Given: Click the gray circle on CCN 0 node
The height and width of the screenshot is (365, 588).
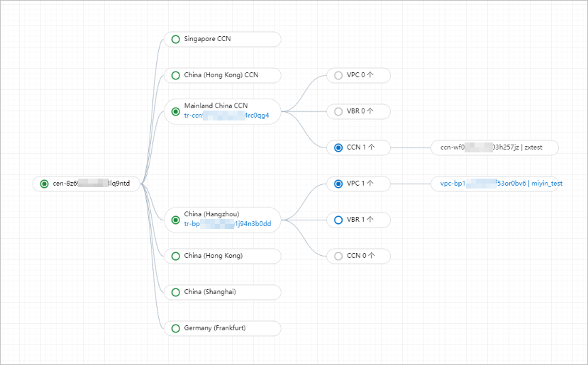Looking at the screenshot, I should tap(338, 256).
